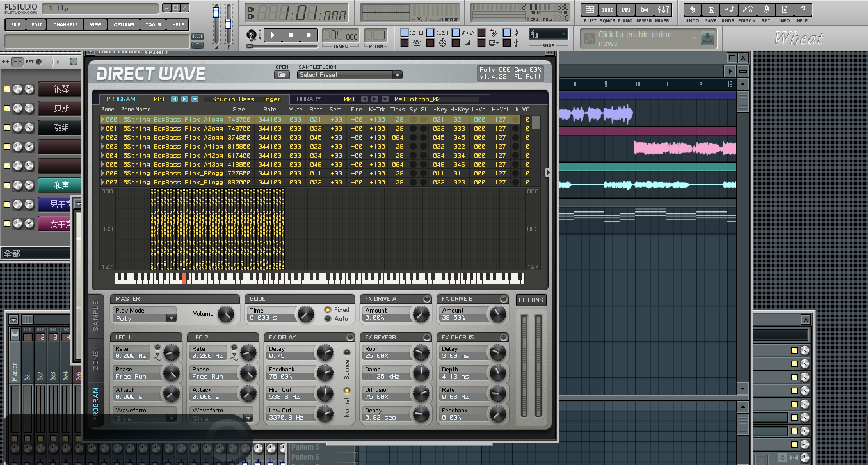This screenshot has height=465, width=868.
Task: Select Normal delay mode LED
Action: point(347,390)
